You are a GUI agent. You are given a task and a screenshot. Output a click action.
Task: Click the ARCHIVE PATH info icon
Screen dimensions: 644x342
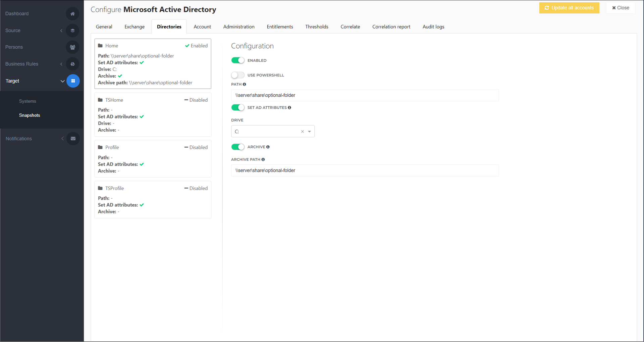point(263,159)
